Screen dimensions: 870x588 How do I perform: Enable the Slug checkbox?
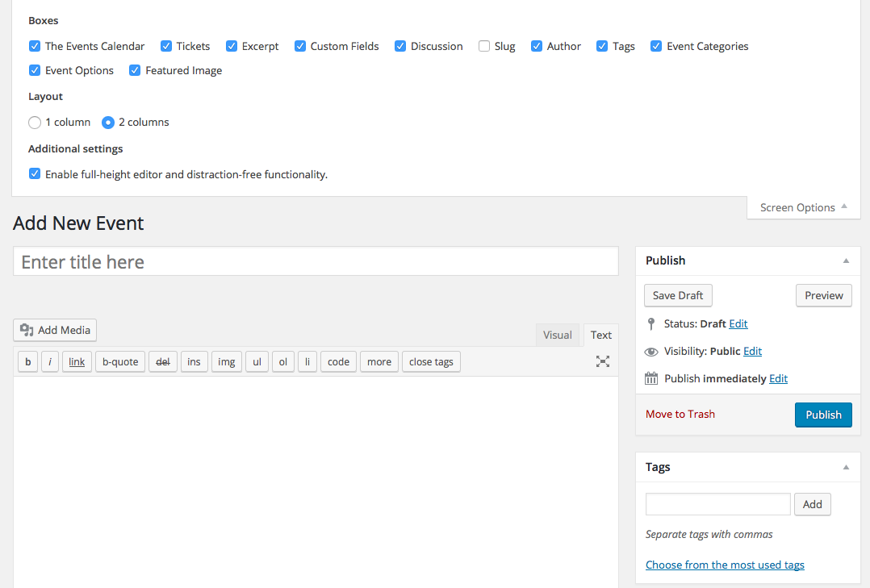tap(484, 46)
